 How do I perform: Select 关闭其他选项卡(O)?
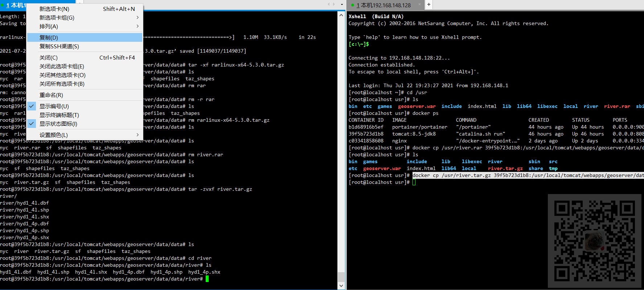(x=85, y=75)
